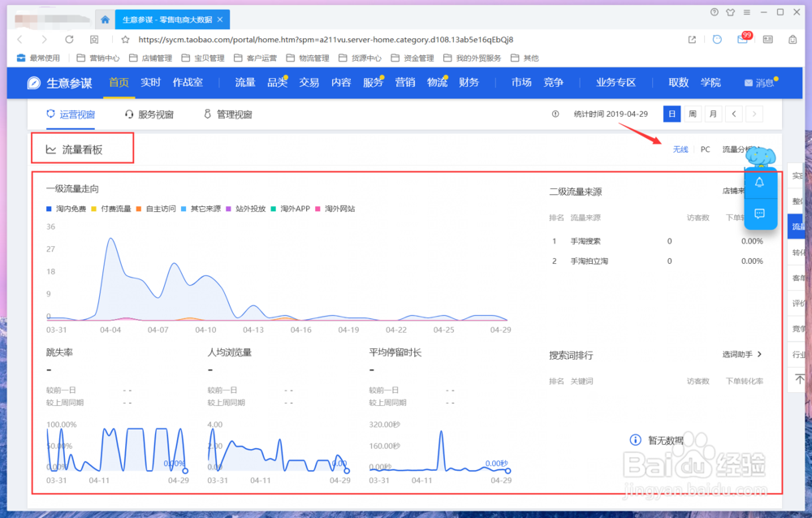
Task: Click the shopping bag toolbar icon
Action: coord(793,39)
